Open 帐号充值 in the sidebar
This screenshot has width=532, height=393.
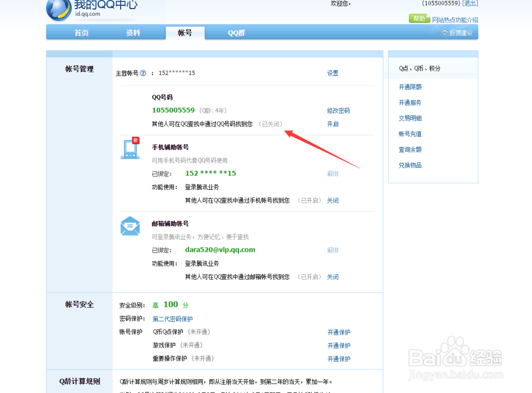pyautogui.click(x=410, y=134)
